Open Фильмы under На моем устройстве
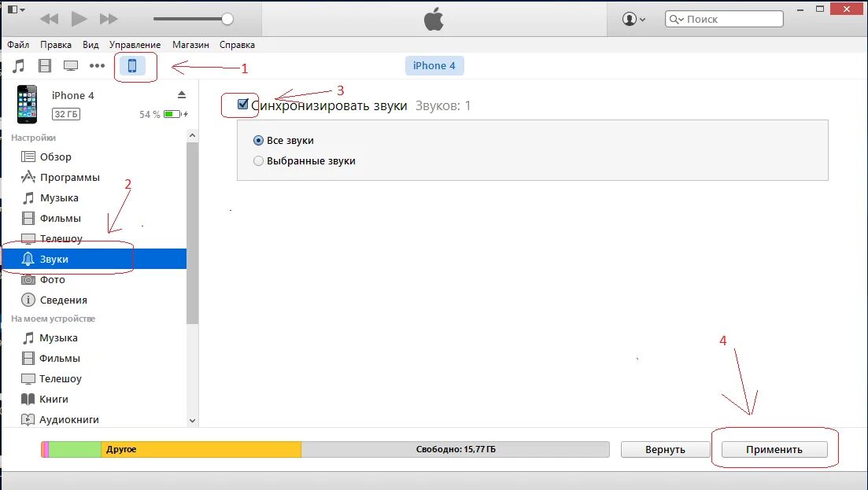868x490 pixels. point(94,358)
